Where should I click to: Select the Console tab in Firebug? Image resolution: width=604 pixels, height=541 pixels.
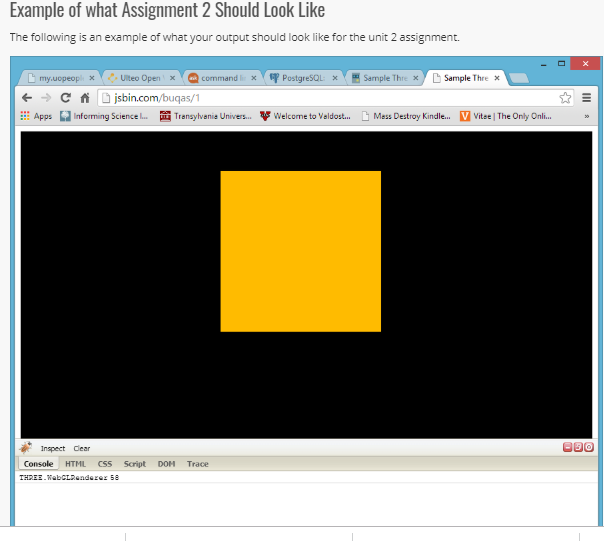pyautogui.click(x=38, y=464)
